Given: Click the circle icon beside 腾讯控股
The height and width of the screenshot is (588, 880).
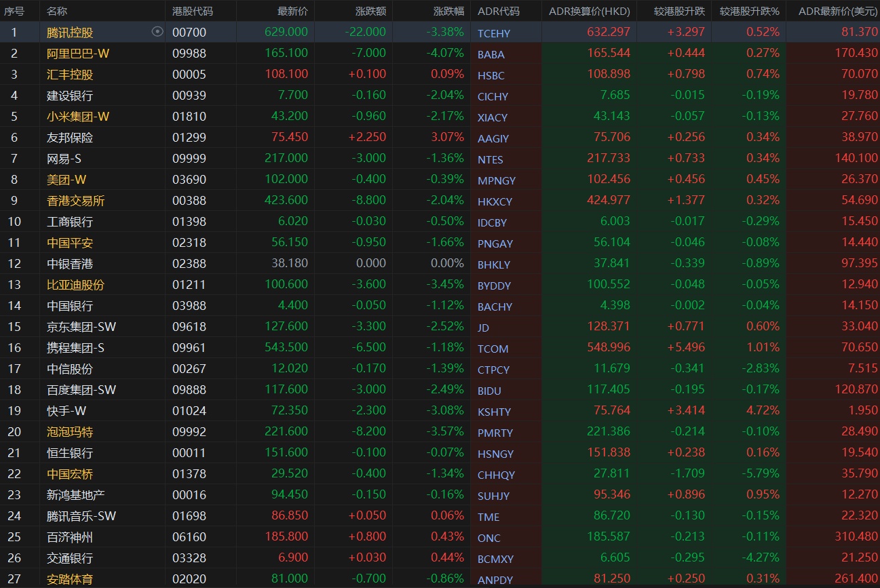Looking at the screenshot, I should point(157,31).
